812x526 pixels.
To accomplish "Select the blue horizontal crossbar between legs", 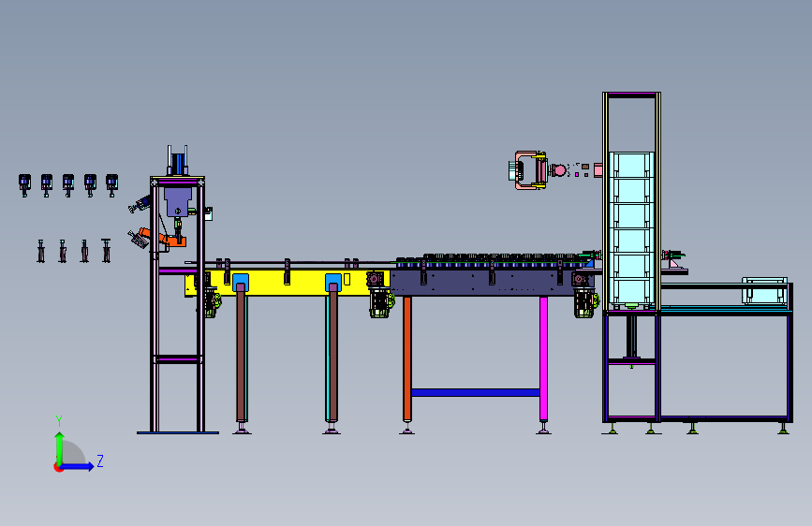I will 476,392.
